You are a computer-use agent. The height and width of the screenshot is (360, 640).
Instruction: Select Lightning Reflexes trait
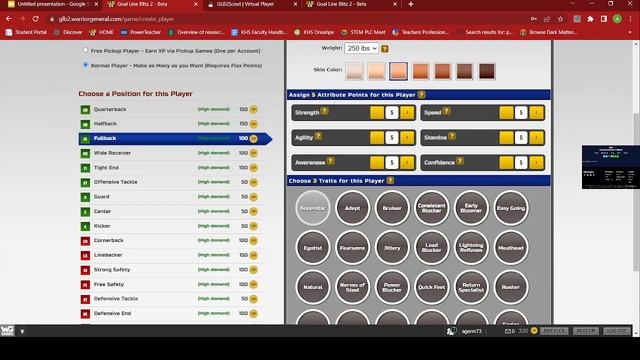pyautogui.click(x=471, y=248)
